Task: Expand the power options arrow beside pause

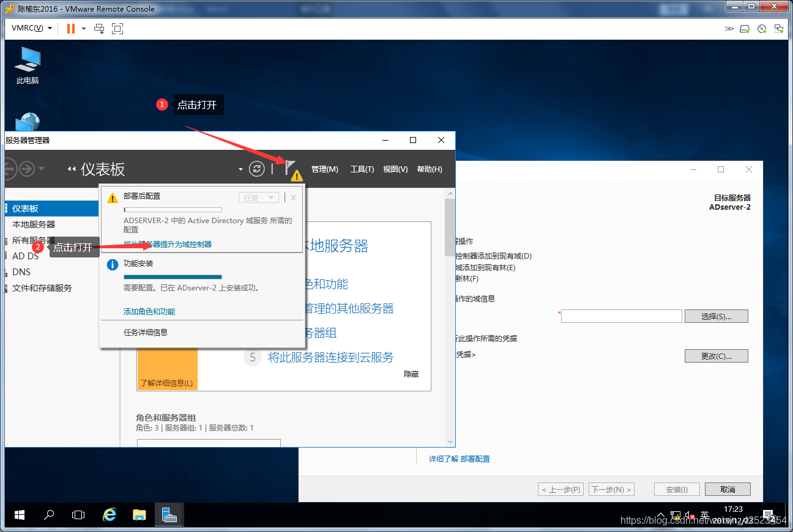Action: [84, 29]
